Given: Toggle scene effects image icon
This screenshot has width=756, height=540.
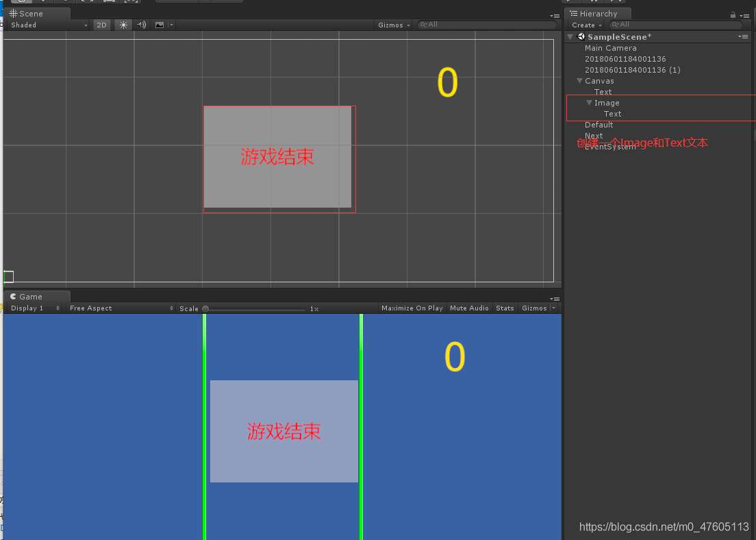Looking at the screenshot, I should click(159, 25).
